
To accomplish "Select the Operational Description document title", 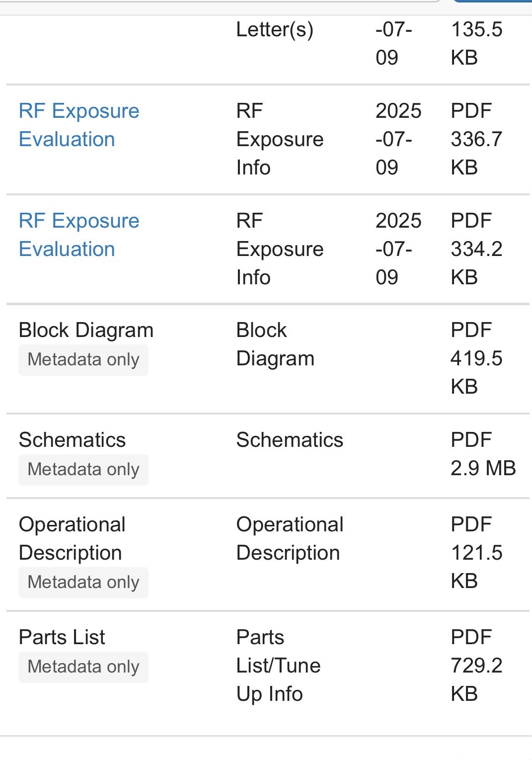I will tap(72, 538).
